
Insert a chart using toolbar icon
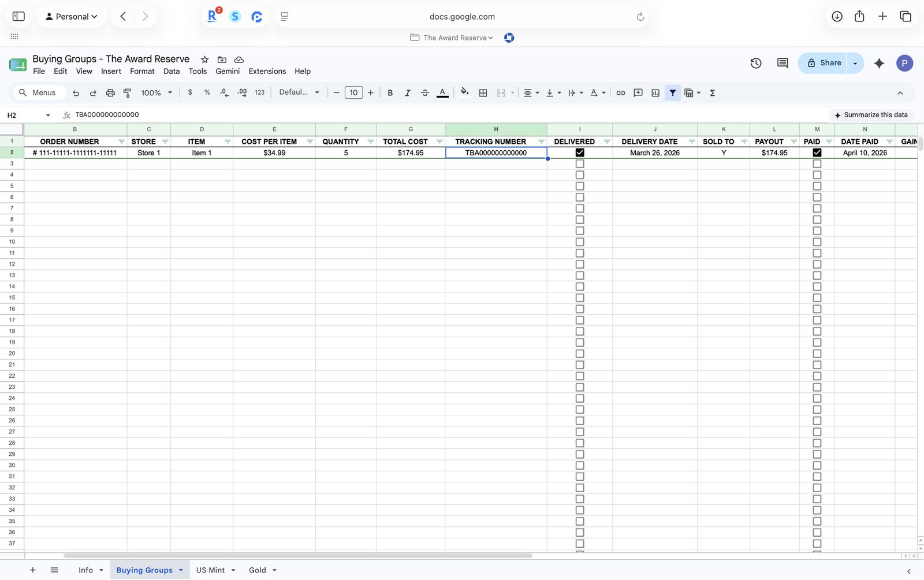coord(655,92)
